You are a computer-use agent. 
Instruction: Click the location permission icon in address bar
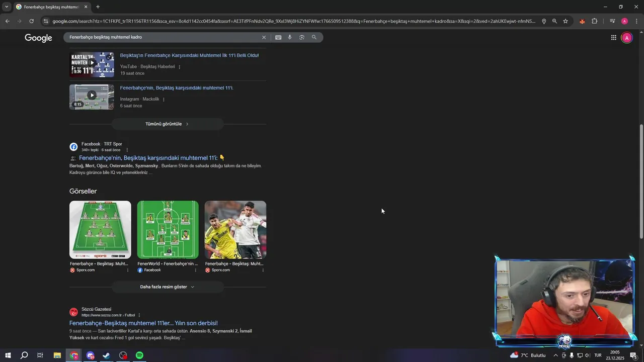pyautogui.click(x=544, y=21)
